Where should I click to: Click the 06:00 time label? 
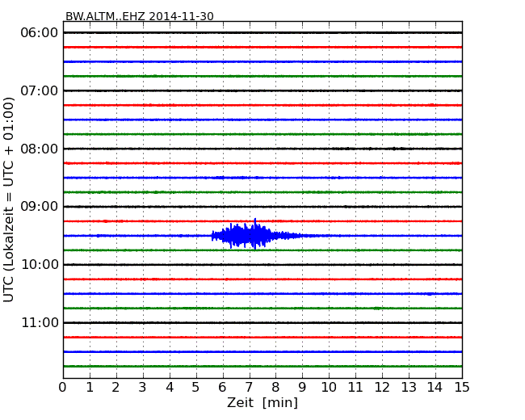[x=40, y=33]
